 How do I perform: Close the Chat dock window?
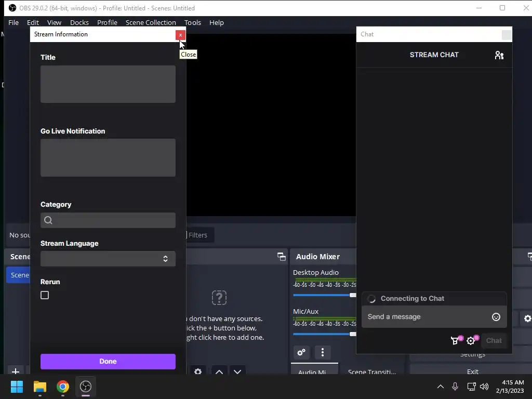click(x=507, y=35)
